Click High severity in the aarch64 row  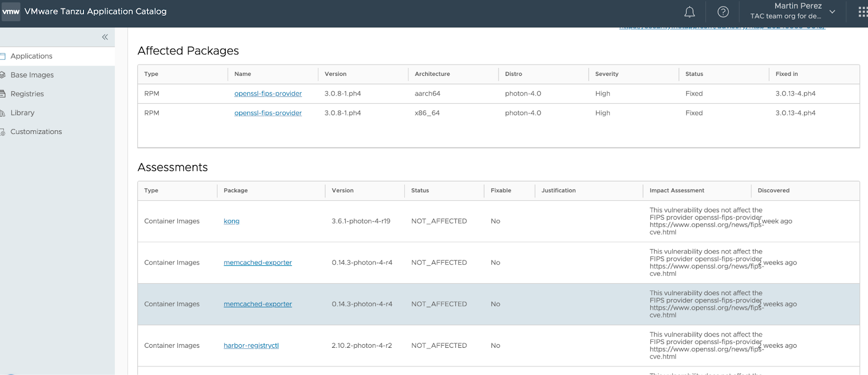coord(603,93)
